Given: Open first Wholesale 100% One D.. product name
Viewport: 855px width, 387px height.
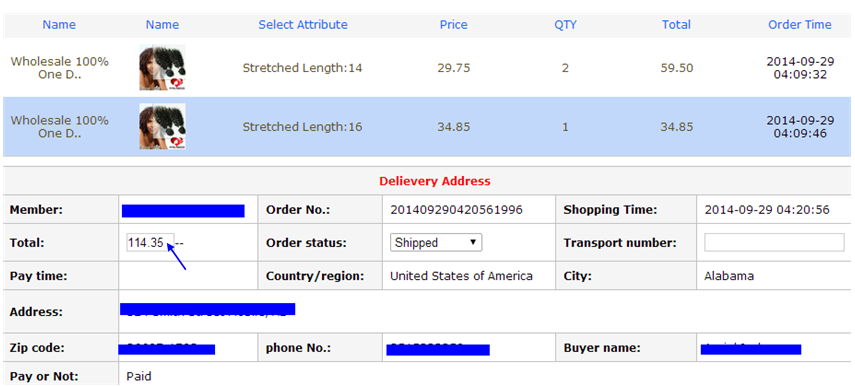Looking at the screenshot, I should click(x=59, y=68).
